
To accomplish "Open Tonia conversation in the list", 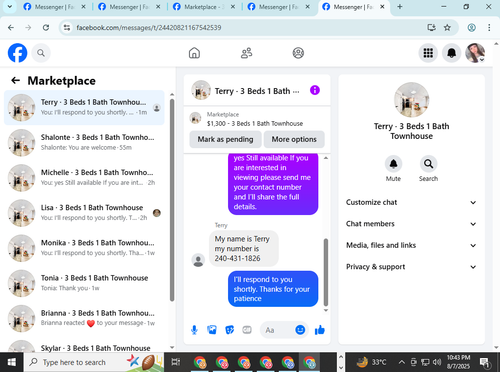I will coord(84,283).
